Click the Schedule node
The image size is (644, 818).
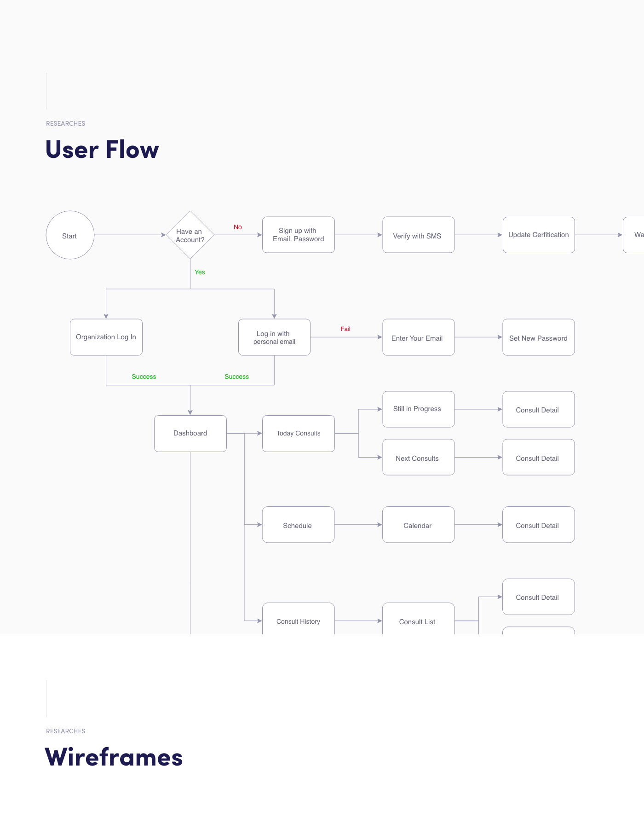(298, 525)
